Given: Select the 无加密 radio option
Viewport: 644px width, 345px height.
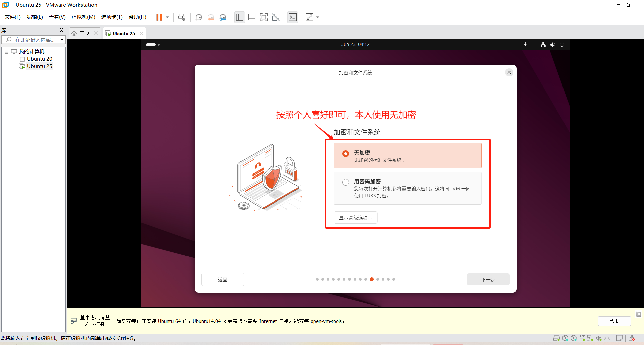Looking at the screenshot, I should coord(346,153).
